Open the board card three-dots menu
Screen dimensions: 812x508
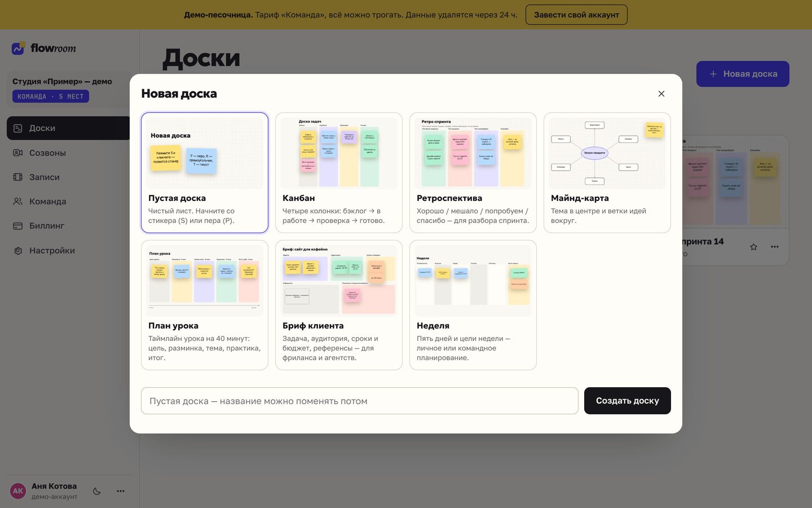775,247
